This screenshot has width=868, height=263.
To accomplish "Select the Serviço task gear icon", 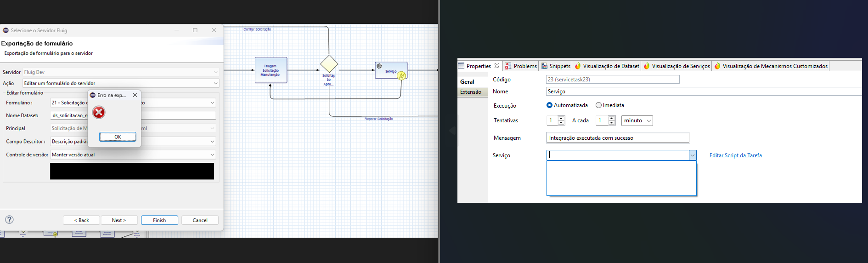I will 379,66.
